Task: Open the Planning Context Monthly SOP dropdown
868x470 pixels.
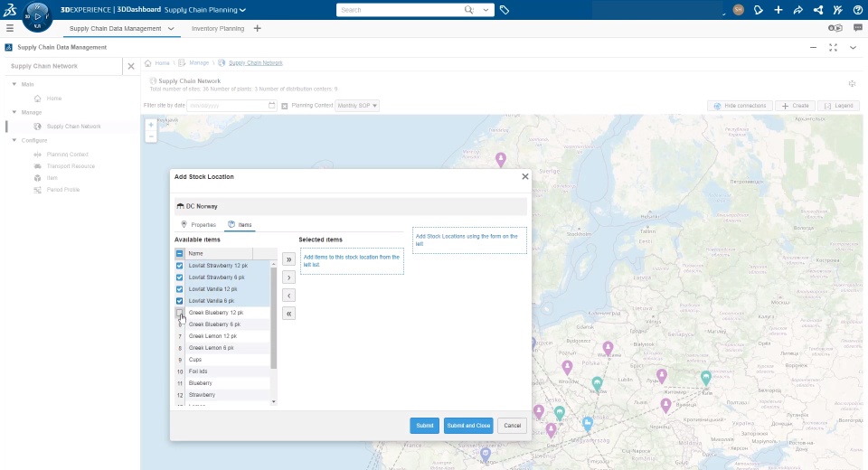Action: click(x=357, y=106)
